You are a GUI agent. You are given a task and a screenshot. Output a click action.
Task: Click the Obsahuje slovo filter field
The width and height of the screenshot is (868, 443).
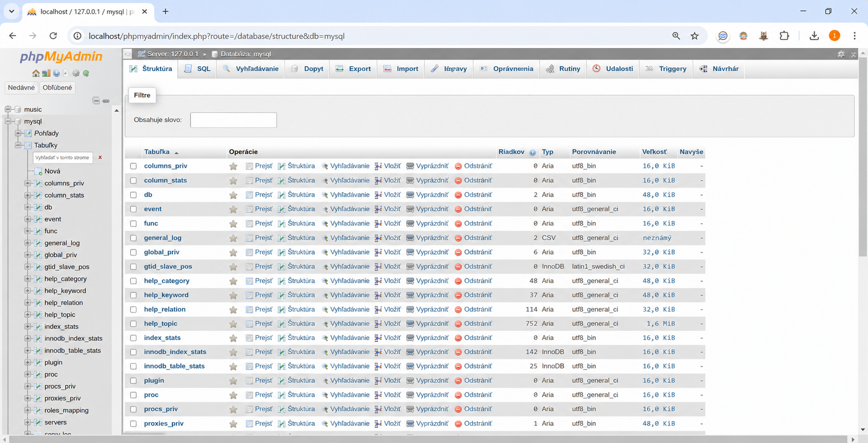click(x=233, y=120)
